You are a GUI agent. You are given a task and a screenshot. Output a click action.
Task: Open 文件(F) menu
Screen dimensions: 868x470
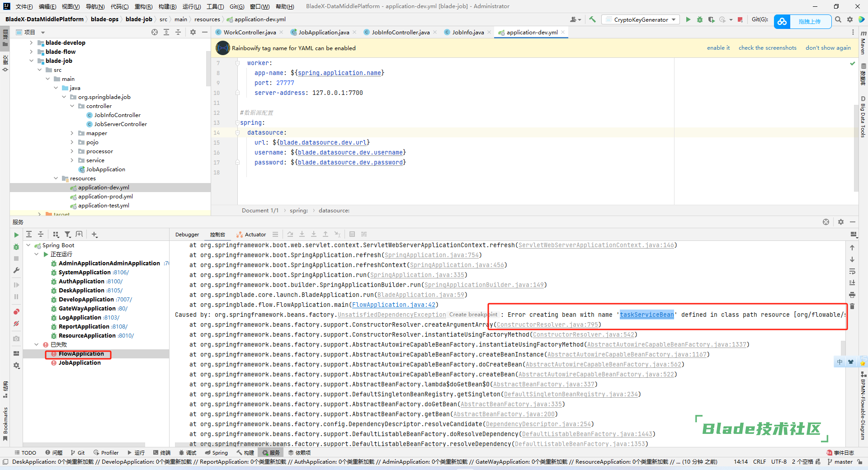(x=24, y=6)
